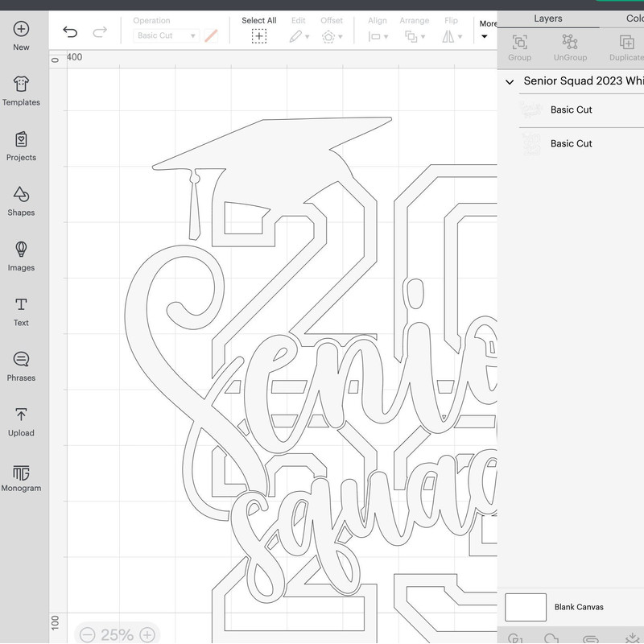Viewport: 644px width, 644px height.
Task: Open the Projects section
Action: click(21, 146)
